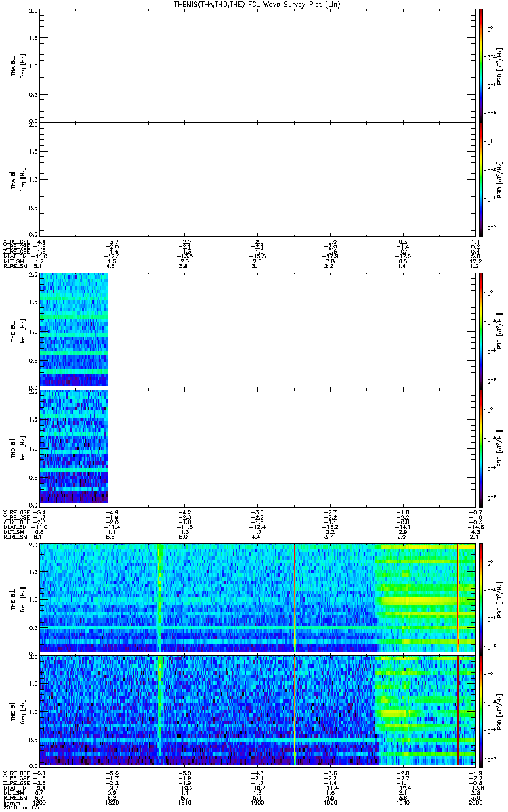
Task: Select the THA B-perpendicular panel color bar
Action: click(x=480, y=65)
